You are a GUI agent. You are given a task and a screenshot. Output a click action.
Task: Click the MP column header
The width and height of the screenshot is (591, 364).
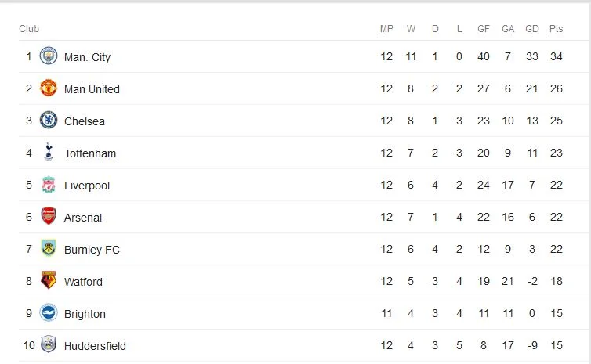[386, 29]
